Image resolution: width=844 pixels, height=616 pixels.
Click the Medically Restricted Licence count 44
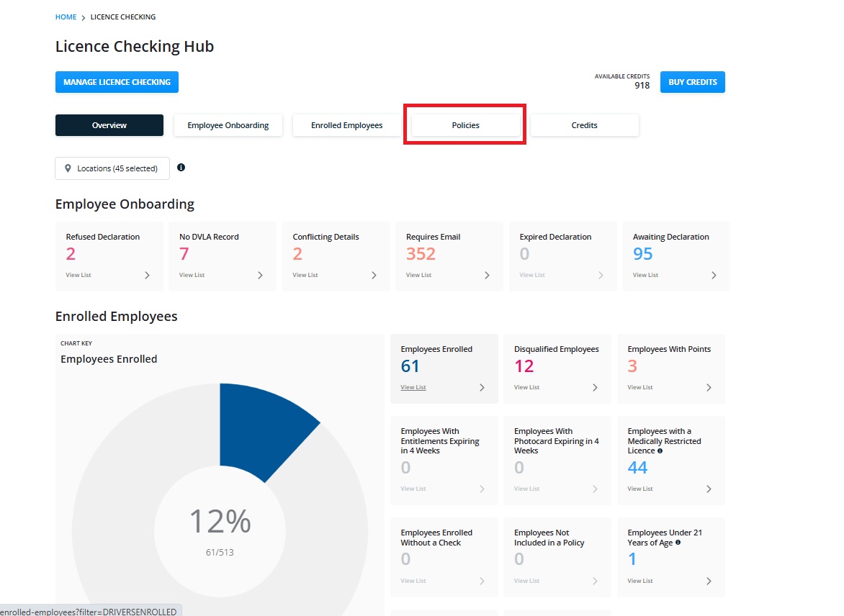tap(637, 468)
